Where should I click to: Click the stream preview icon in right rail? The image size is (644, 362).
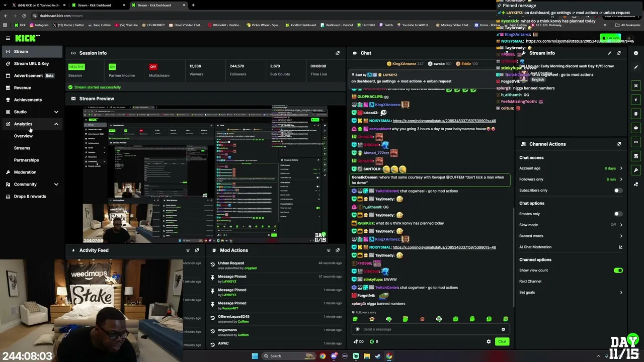(636, 85)
